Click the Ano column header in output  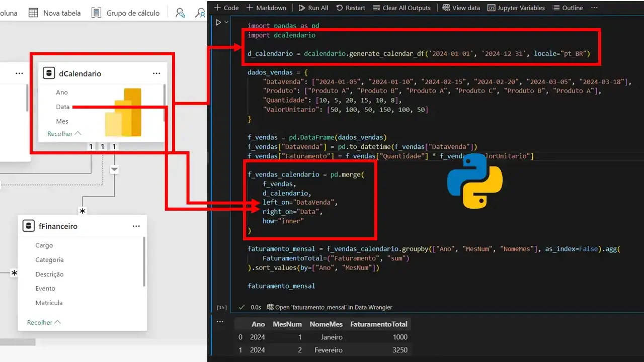(258, 324)
